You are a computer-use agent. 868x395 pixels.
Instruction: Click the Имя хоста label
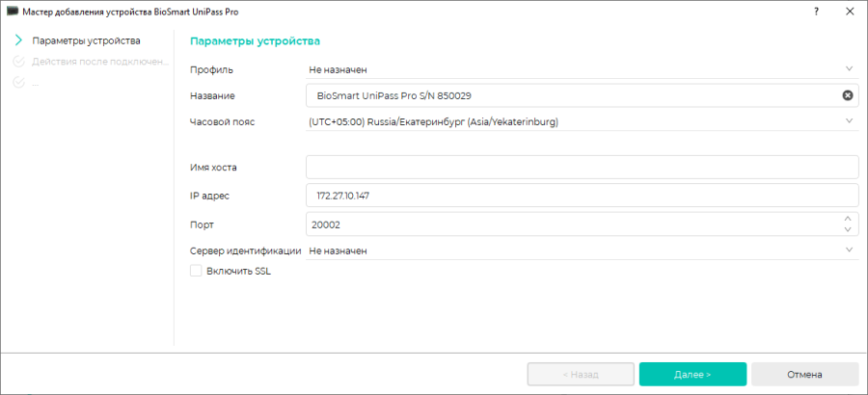pos(213,167)
